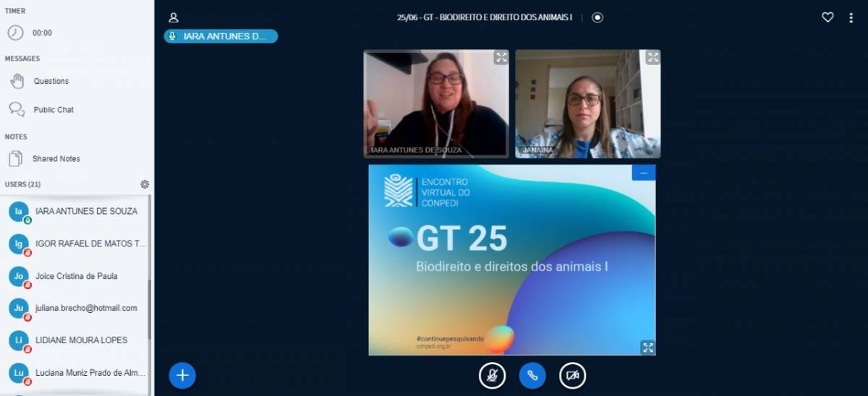Open users list settings gear
This screenshot has width=868, height=396.
pos(145,184)
